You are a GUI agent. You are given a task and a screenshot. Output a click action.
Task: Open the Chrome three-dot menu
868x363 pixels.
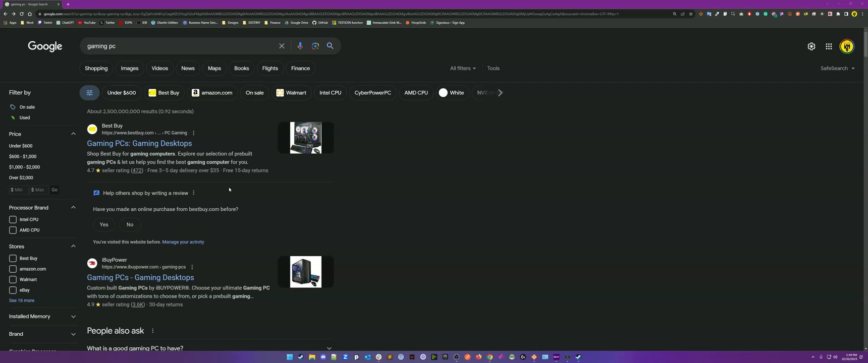862,14
